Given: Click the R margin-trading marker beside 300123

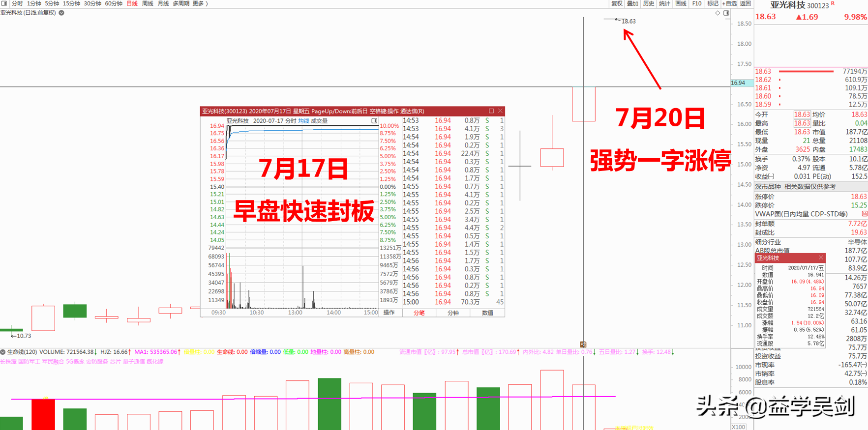Looking at the screenshot, I should [x=833, y=3].
